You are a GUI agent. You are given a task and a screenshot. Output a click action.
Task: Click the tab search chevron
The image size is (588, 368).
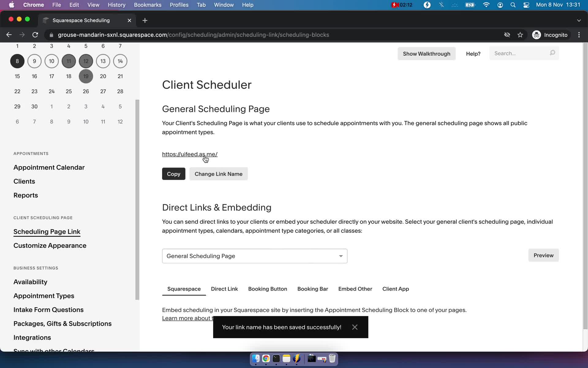pyautogui.click(x=579, y=20)
